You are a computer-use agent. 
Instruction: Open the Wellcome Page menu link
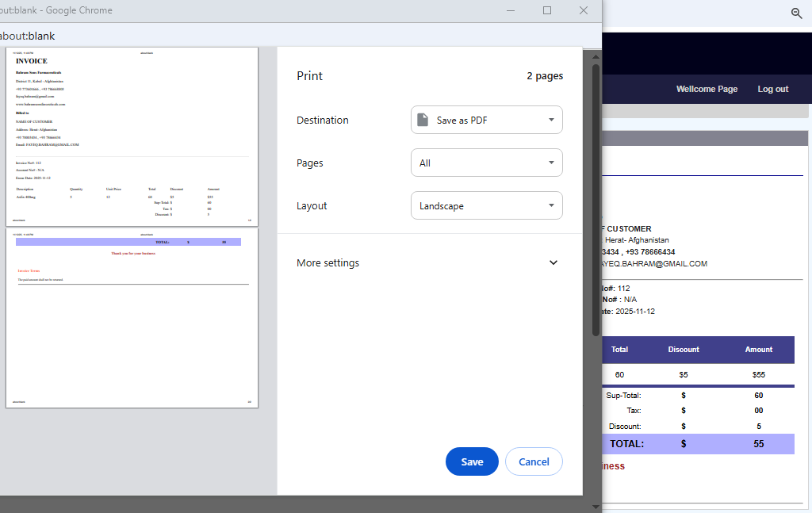pyautogui.click(x=707, y=89)
